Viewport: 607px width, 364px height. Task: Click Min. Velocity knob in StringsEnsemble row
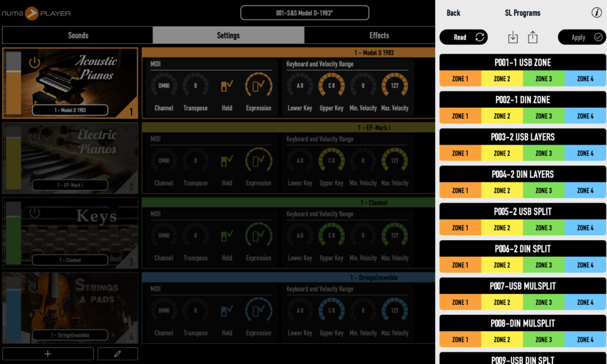[363, 311]
